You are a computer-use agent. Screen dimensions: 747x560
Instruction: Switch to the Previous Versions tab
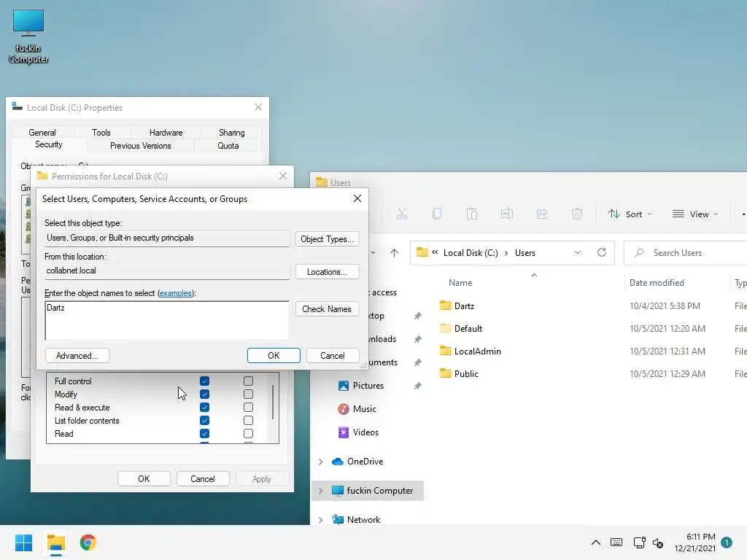coord(141,146)
